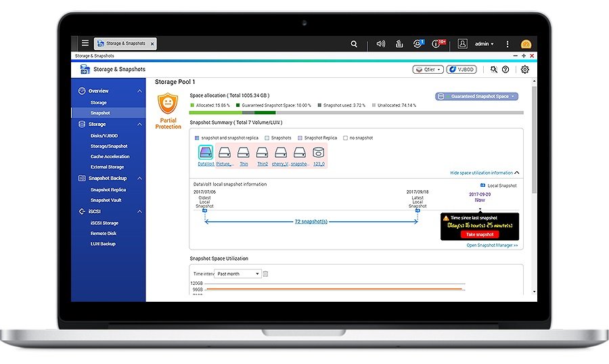Open the Past month time interval dropdown
This screenshot has height=364, width=609.
click(x=238, y=273)
